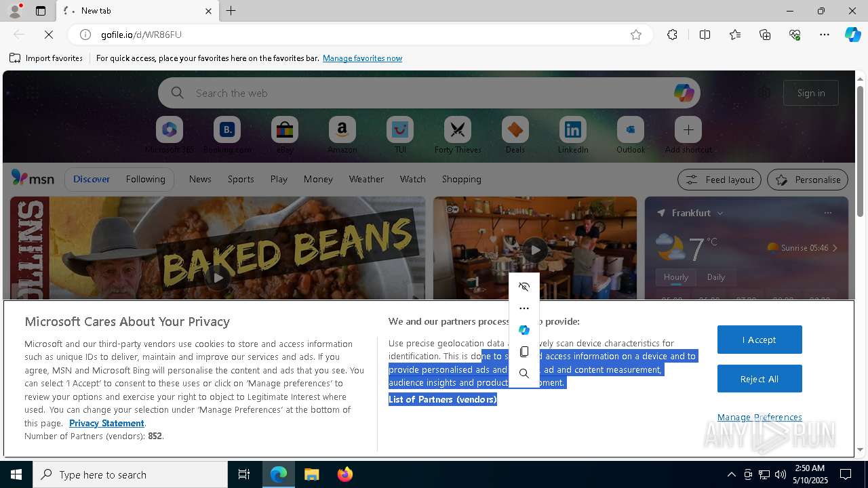Open Feed layout options
Image resolution: width=868 pixels, height=488 pixels.
tap(719, 180)
